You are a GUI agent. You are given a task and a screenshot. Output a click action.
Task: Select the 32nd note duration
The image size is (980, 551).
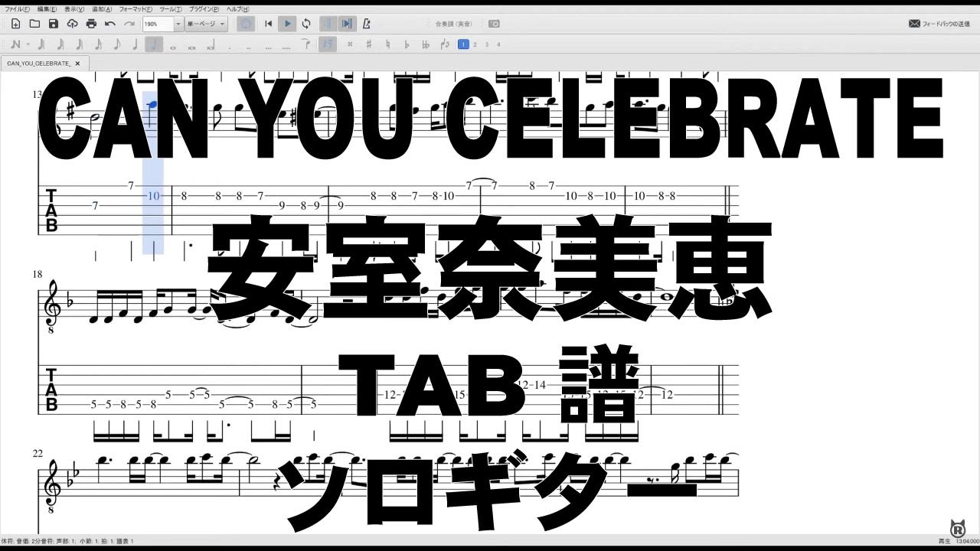(79, 44)
